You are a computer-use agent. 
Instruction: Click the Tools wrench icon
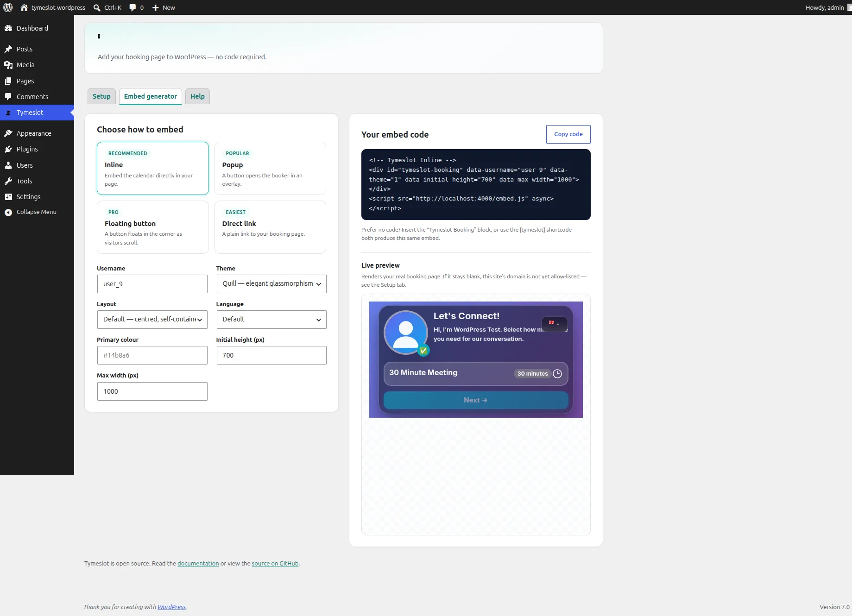8,181
